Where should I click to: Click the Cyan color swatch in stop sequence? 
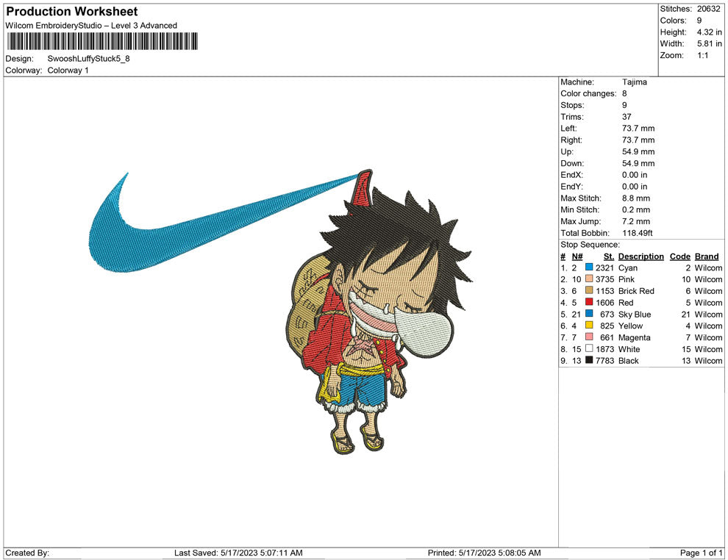589,268
